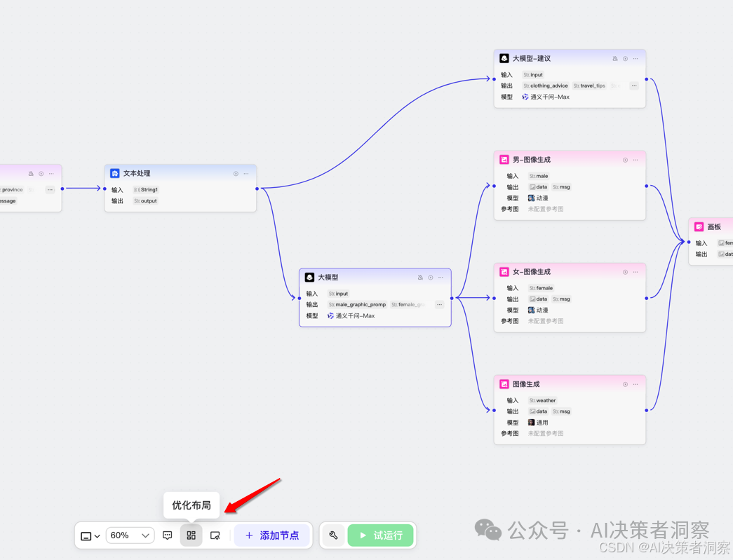The width and height of the screenshot is (733, 560).
Task: Toggle the first header icon on 大模型-建议 node
Action: [615, 59]
